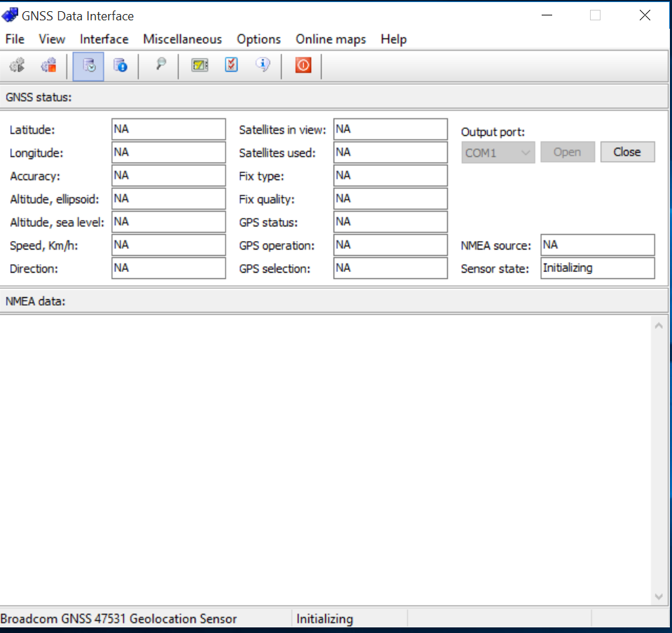Click the database info toolbar icon
The width and height of the screenshot is (672, 633).
click(x=121, y=65)
